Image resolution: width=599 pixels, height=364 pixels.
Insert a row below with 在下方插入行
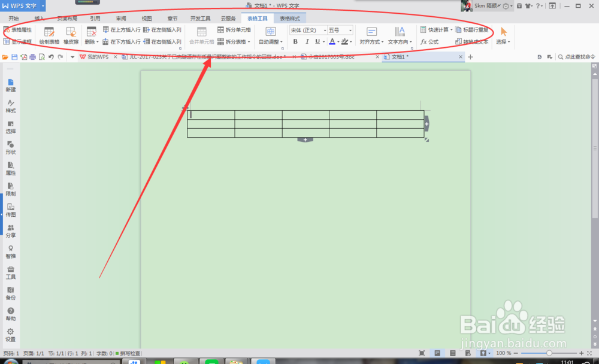122,42
